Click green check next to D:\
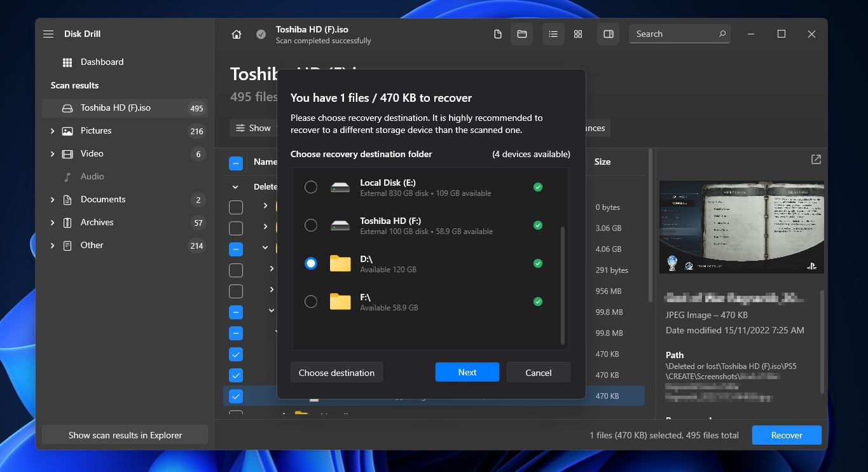Screen dimensions: 868x472 tap(538, 263)
